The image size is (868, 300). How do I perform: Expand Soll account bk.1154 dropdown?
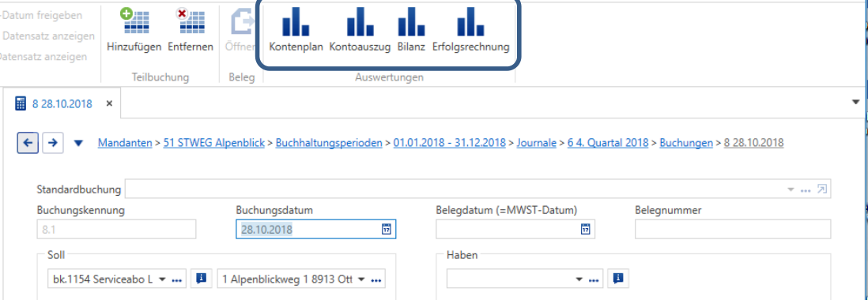coord(162,279)
